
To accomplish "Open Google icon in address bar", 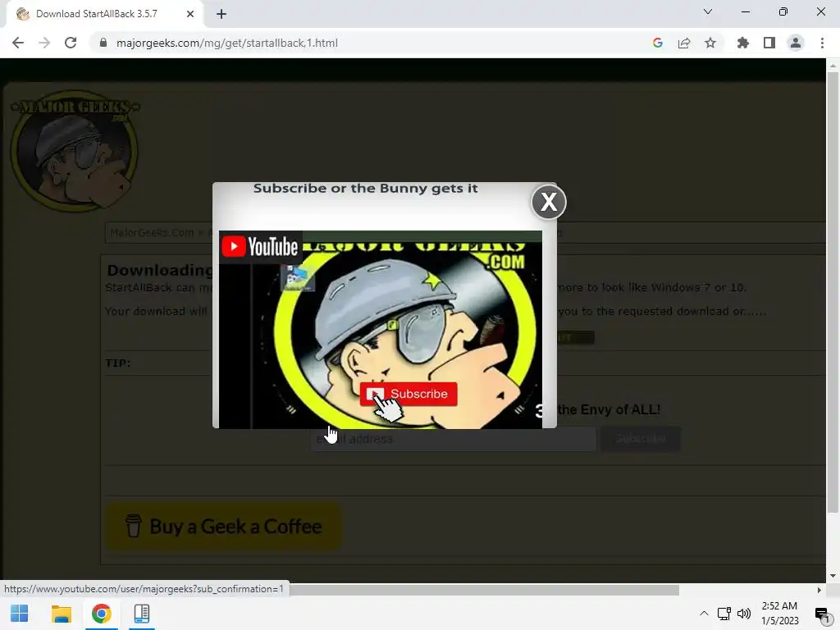I will (x=658, y=43).
